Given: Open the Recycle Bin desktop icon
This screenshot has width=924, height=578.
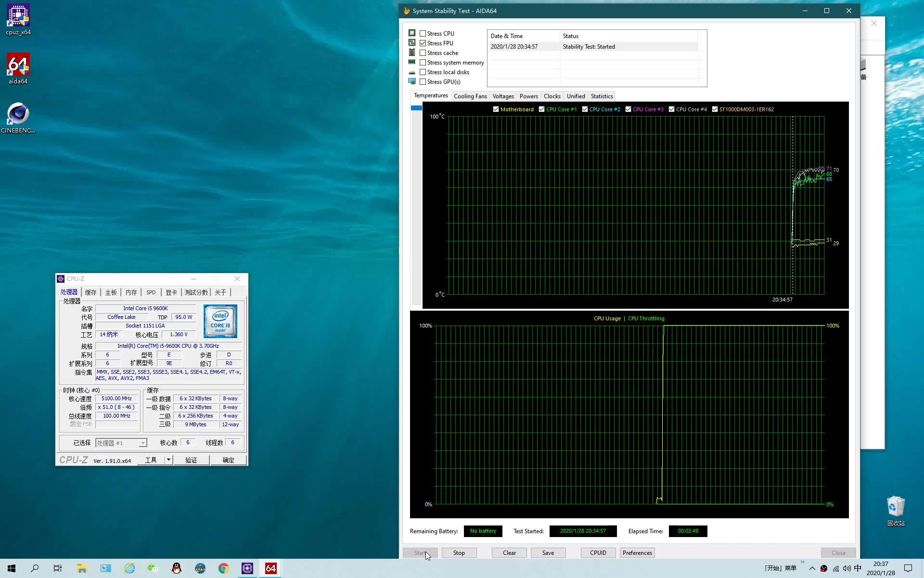Looking at the screenshot, I should [896, 511].
